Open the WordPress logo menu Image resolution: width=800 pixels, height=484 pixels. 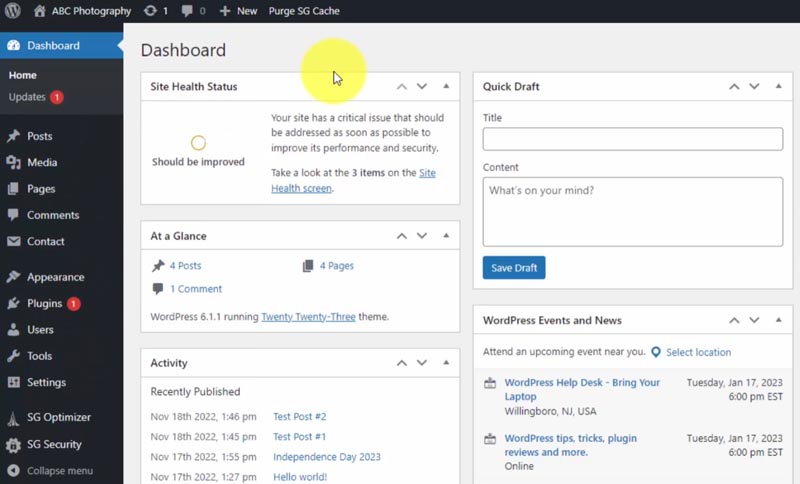point(12,10)
